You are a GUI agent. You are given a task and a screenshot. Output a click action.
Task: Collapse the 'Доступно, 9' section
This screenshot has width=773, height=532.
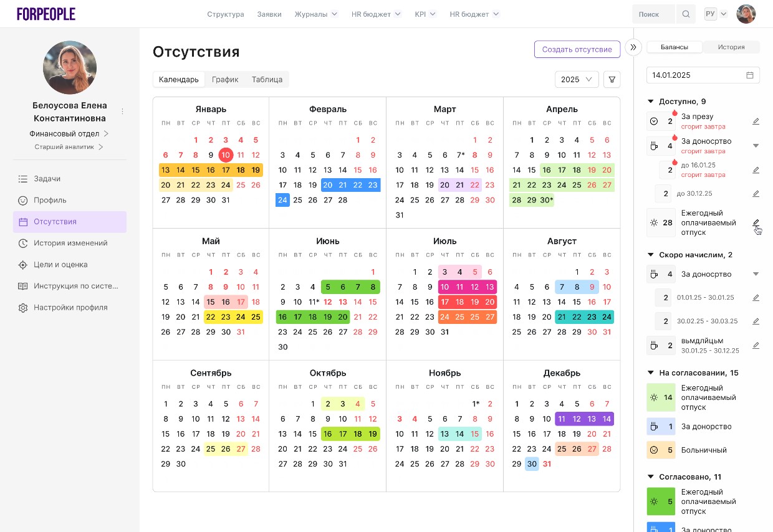tap(651, 102)
